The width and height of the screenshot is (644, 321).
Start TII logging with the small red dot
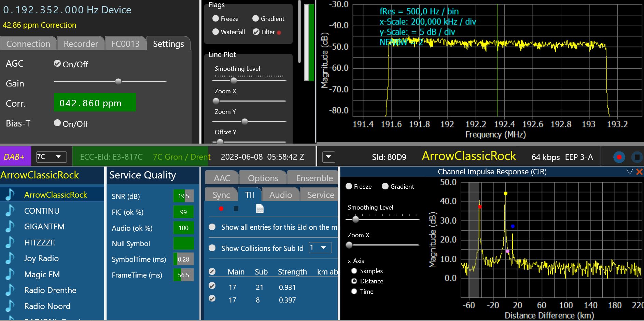[x=221, y=209]
